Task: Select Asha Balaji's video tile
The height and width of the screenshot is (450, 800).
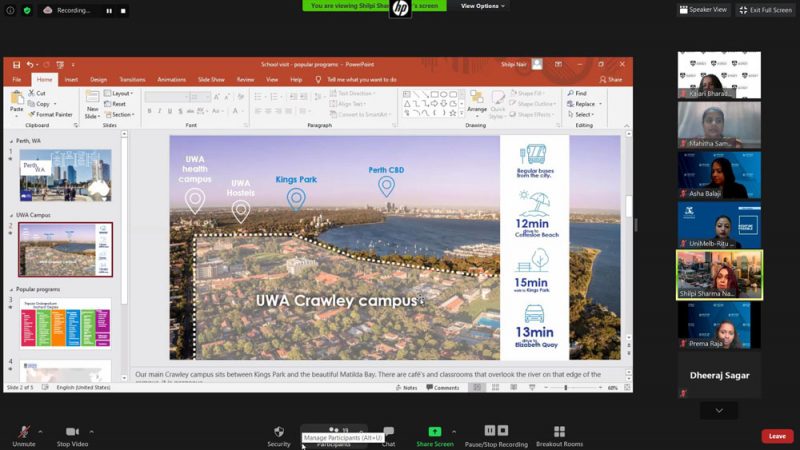Action: (x=719, y=175)
